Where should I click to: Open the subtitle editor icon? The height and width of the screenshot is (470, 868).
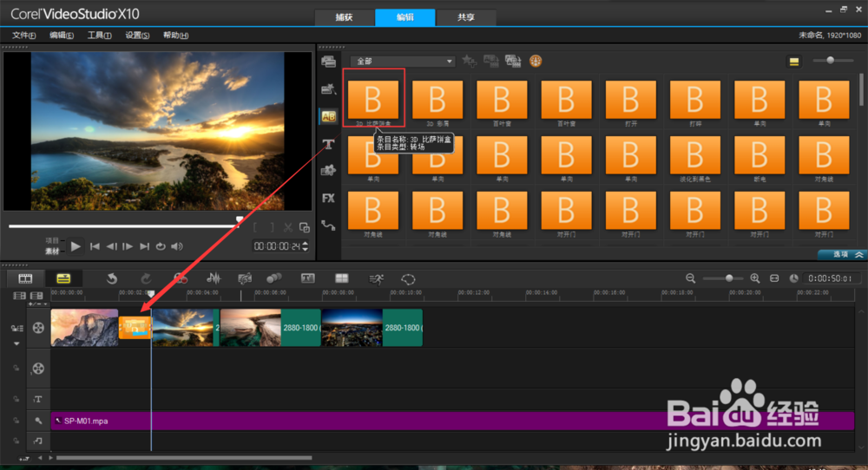[x=308, y=278]
